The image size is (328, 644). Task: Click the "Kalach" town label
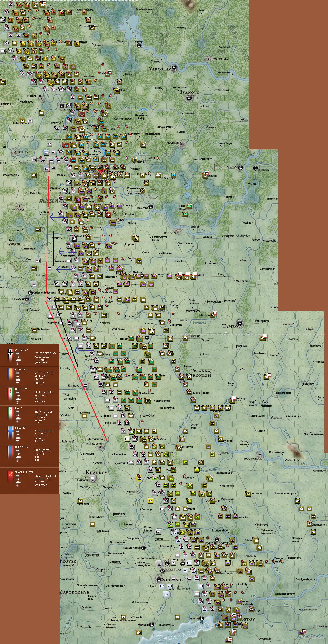coord(261,431)
